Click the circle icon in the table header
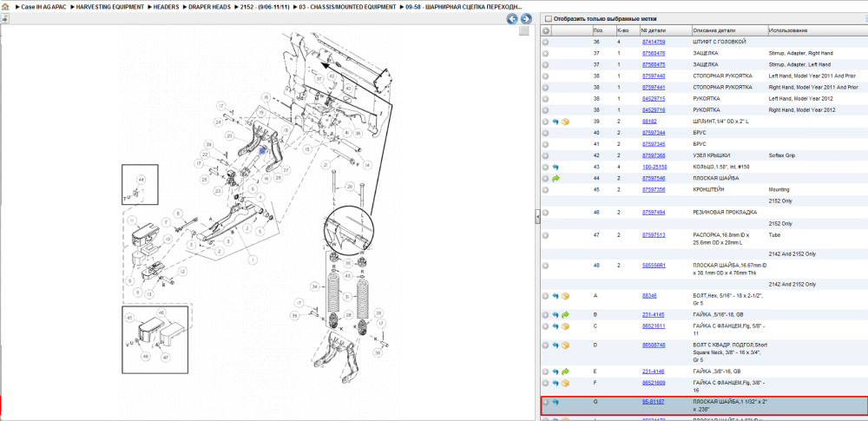Screen dimensions: 868x421 coord(546,30)
